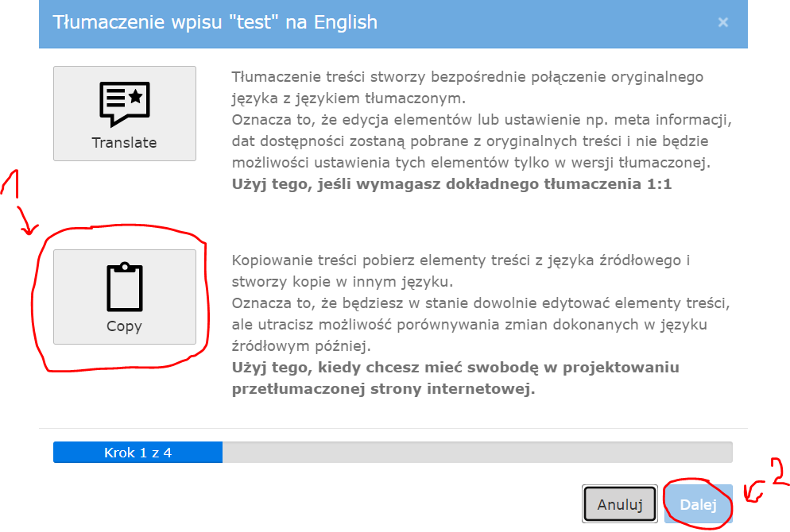The width and height of the screenshot is (790, 532).
Task: Click the word "English" in the header
Action: pos(345,22)
